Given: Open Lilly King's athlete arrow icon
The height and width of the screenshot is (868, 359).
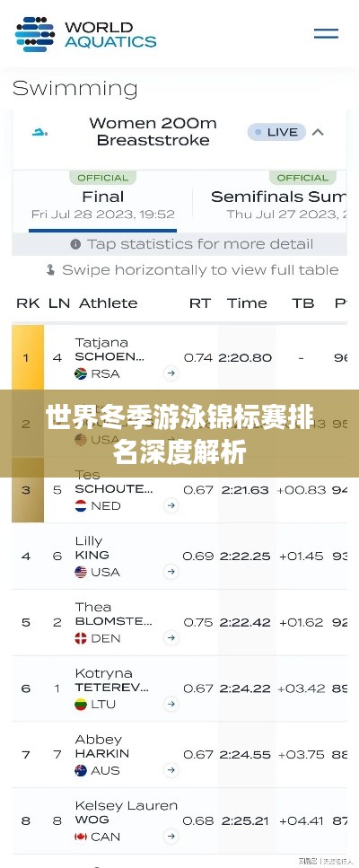Looking at the screenshot, I should (171, 572).
